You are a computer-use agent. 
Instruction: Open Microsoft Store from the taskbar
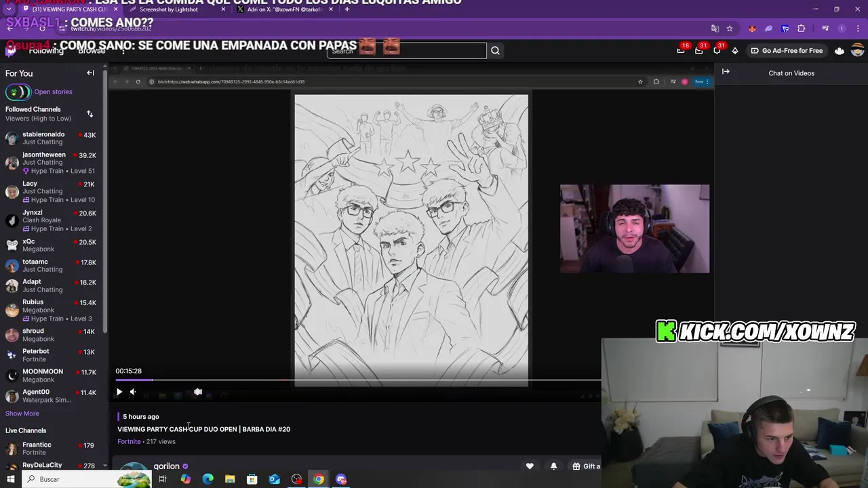click(252, 479)
